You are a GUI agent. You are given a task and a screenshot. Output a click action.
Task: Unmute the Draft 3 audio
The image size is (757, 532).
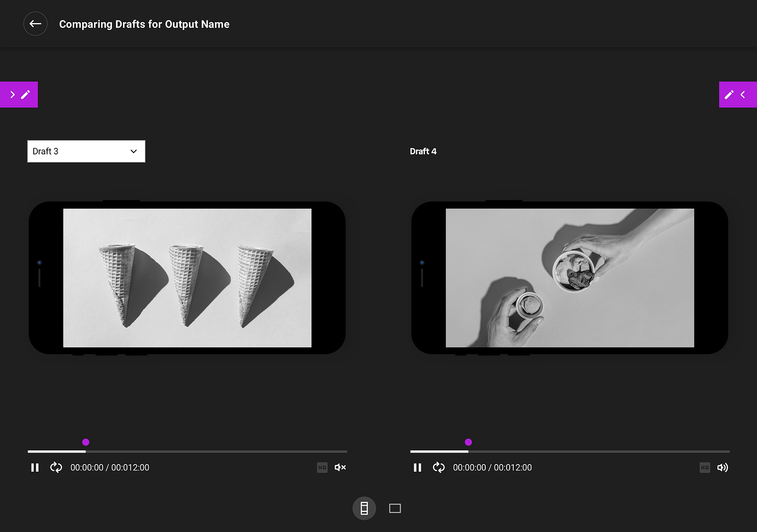(x=340, y=468)
